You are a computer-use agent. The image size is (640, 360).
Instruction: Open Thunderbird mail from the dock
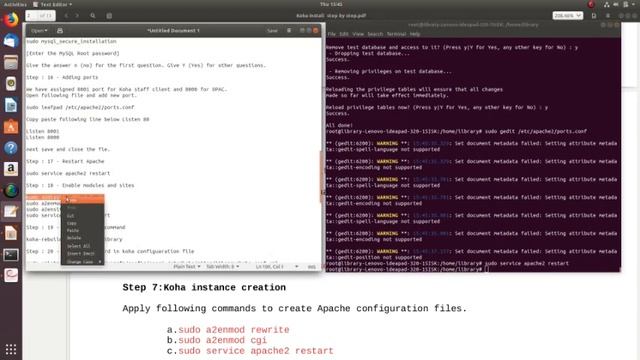[x=11, y=41]
